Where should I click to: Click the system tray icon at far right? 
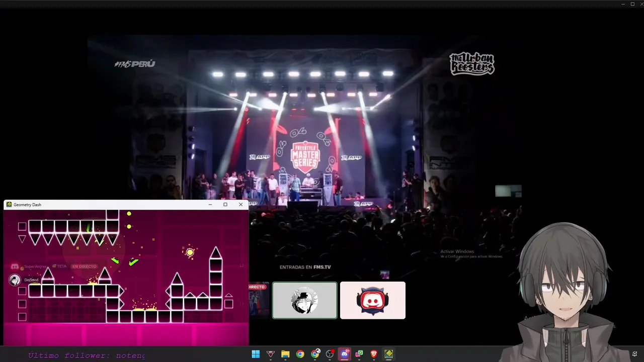tap(635, 354)
